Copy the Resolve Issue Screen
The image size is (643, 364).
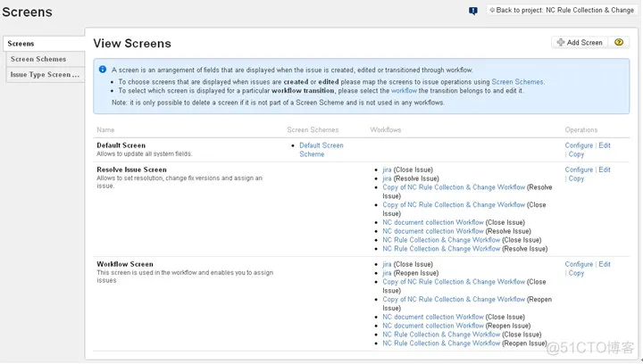point(576,178)
